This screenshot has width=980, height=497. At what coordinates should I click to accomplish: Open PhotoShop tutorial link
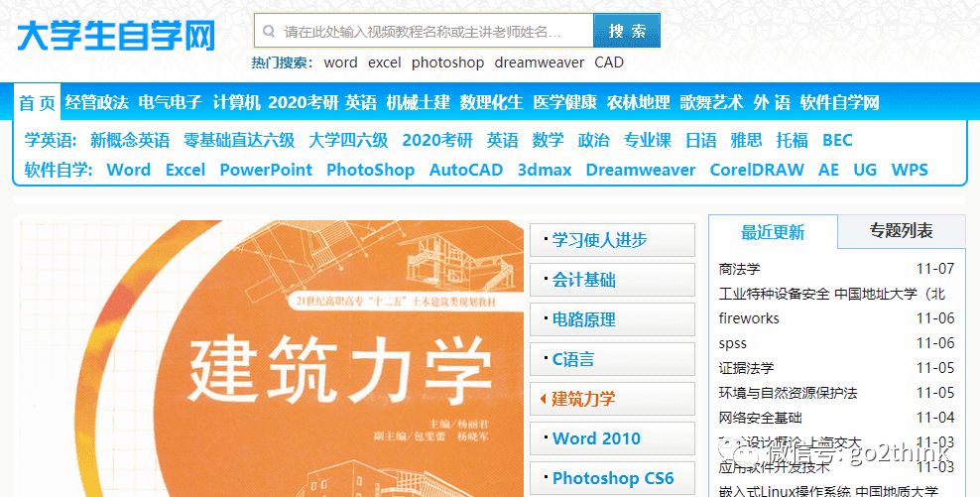point(371,170)
